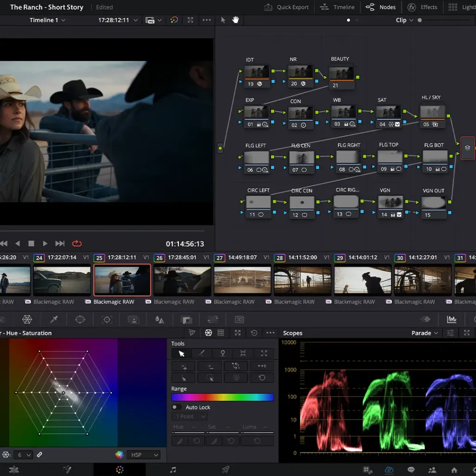Open the Clip mode dropdown
The image size is (476, 476).
coord(404,20)
